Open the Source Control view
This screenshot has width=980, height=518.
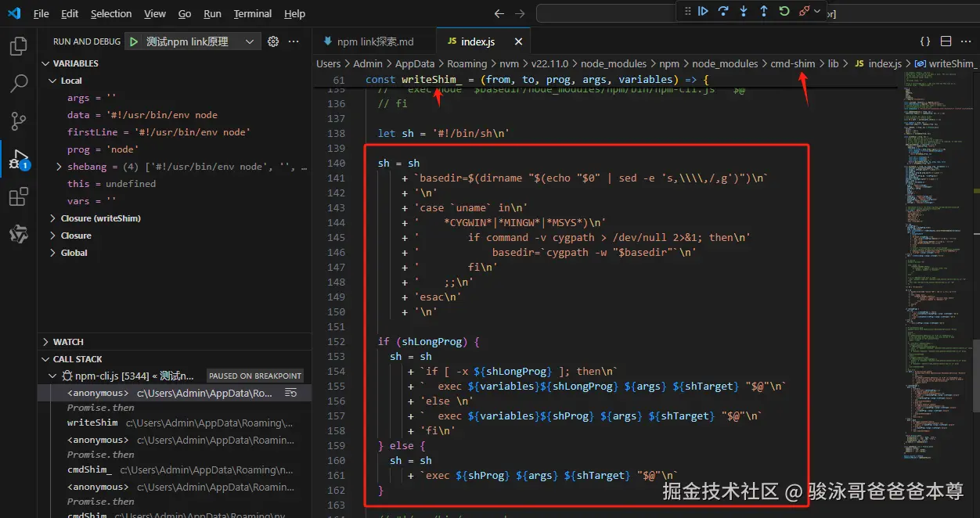tap(19, 121)
